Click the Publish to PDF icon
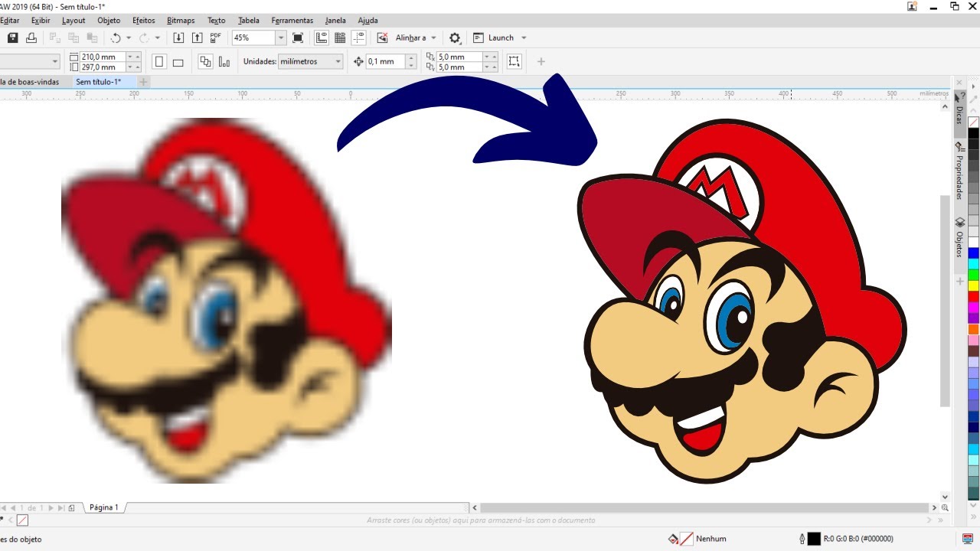The width and height of the screenshot is (980, 551). click(216, 37)
